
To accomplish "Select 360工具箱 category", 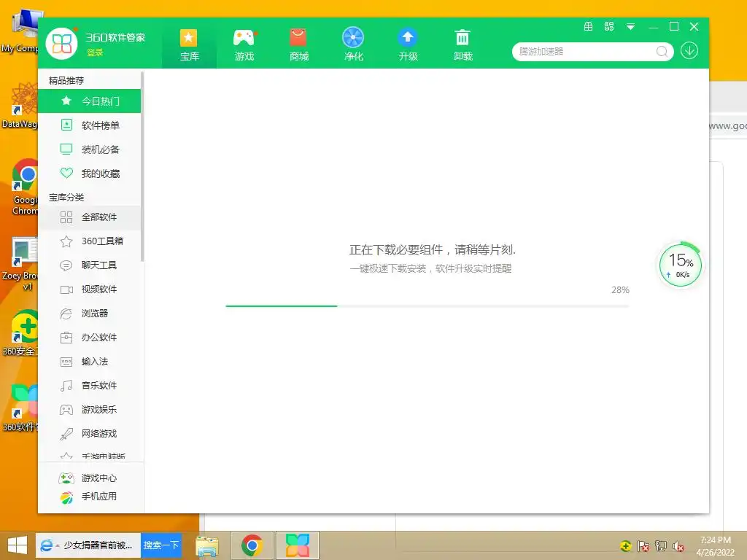I will pyautogui.click(x=89, y=241).
